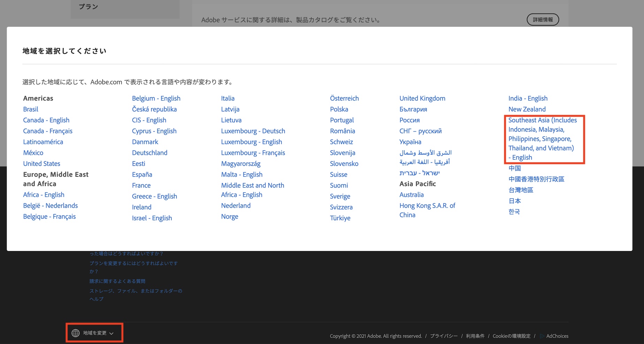Image resolution: width=644 pixels, height=344 pixels.
Task: Choose Danmark region link
Action: click(x=145, y=142)
